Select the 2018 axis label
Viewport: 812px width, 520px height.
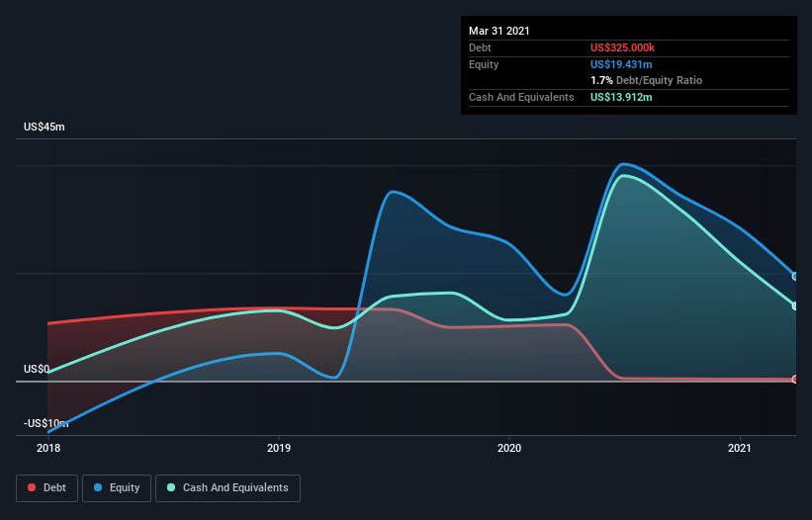tap(48, 448)
